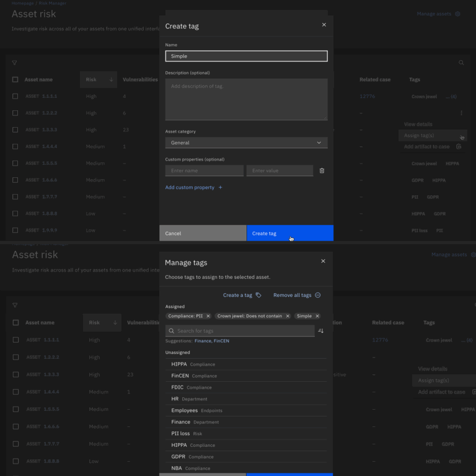Click the Add artifact to case icon behind the Create tag dialog
The height and width of the screenshot is (476, 476).
[x=459, y=147]
